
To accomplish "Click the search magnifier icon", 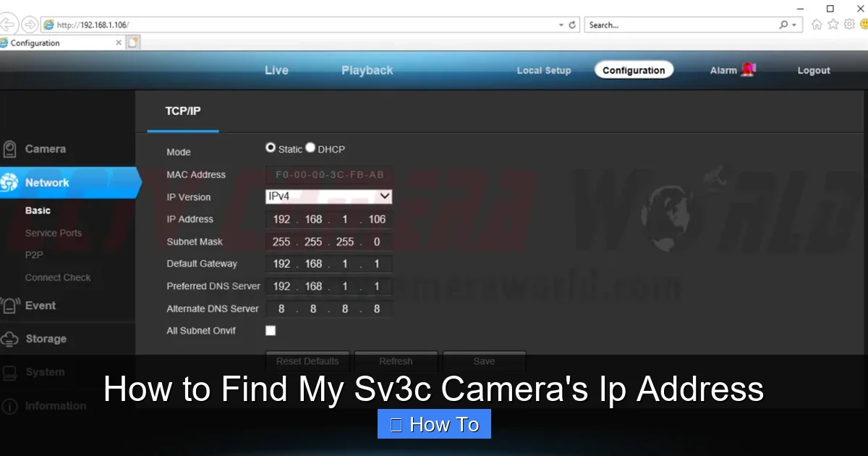I will 783,25.
